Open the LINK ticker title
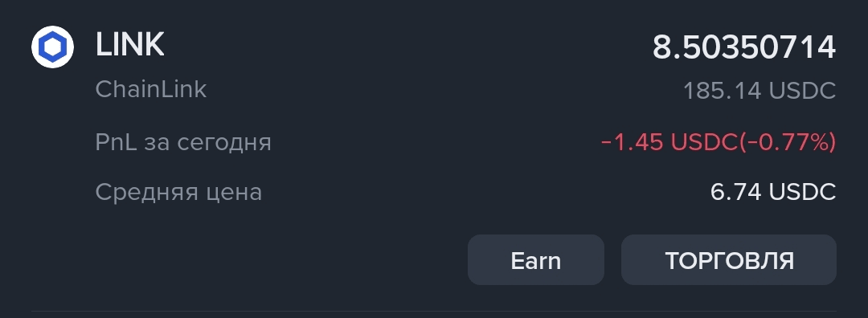 pos(130,45)
